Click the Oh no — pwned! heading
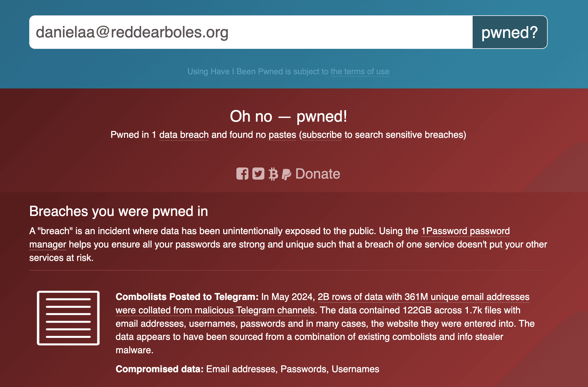588x387 pixels. 288,116
